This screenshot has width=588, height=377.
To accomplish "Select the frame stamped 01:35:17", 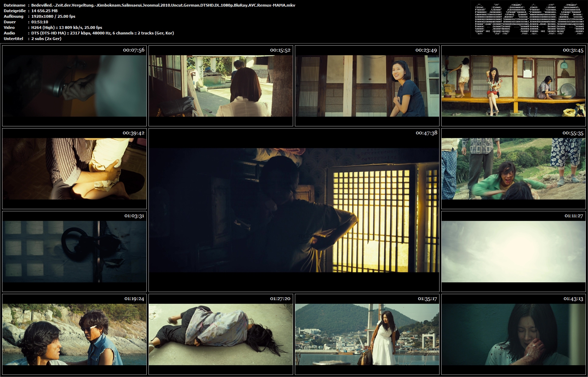I will tap(367, 334).
